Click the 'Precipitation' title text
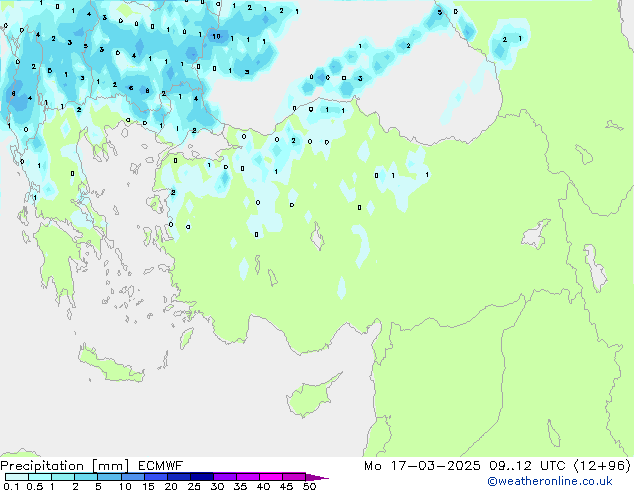634x490 pixels. pos(42,466)
